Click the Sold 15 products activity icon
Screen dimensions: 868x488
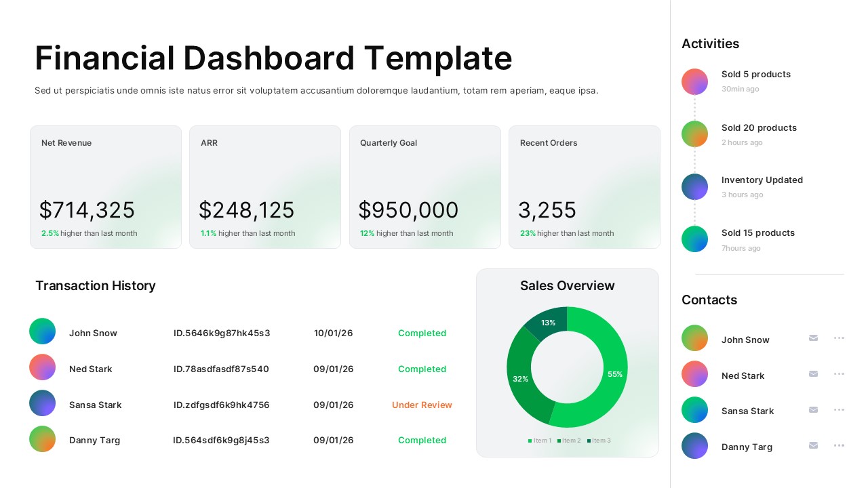[x=694, y=239]
